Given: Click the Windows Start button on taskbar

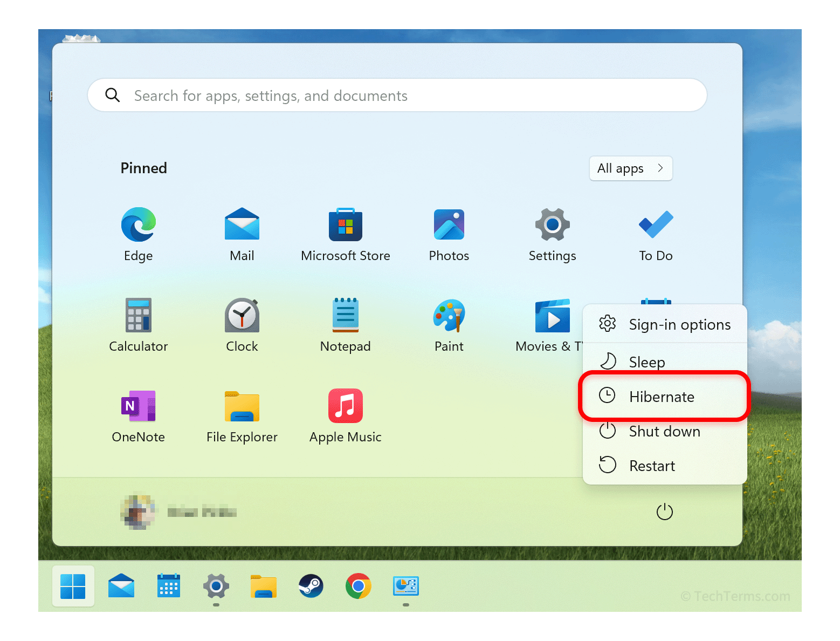Looking at the screenshot, I should pyautogui.click(x=73, y=587).
